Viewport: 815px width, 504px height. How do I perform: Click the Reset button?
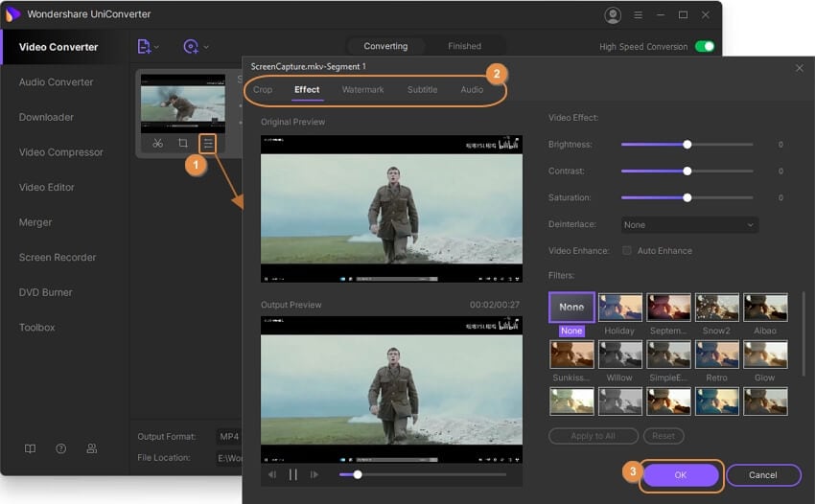point(664,436)
